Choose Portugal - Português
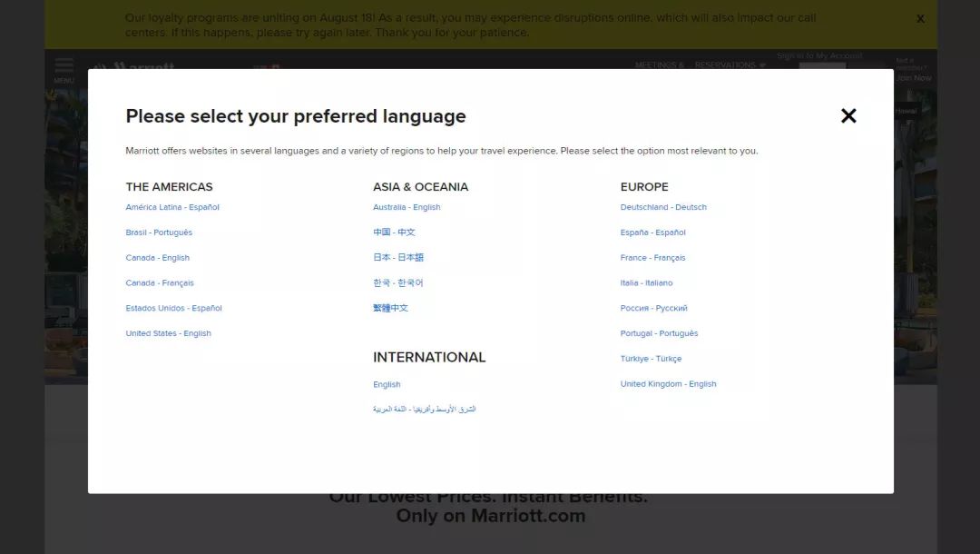The height and width of the screenshot is (554, 980). coord(659,333)
